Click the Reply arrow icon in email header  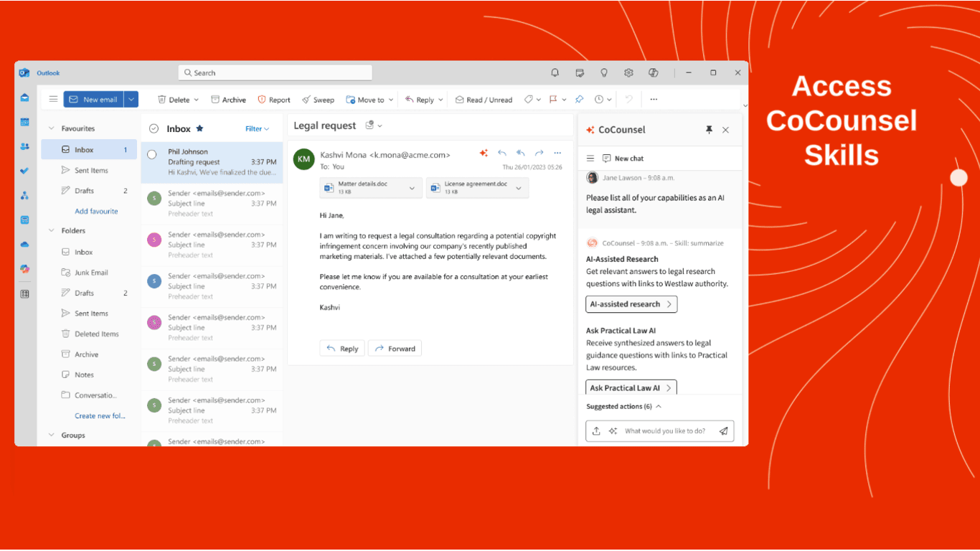(x=502, y=153)
